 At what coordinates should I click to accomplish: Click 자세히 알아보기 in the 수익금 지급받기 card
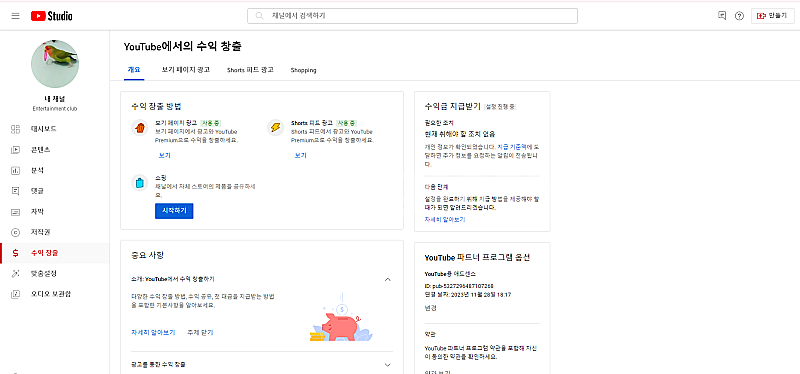click(x=445, y=219)
